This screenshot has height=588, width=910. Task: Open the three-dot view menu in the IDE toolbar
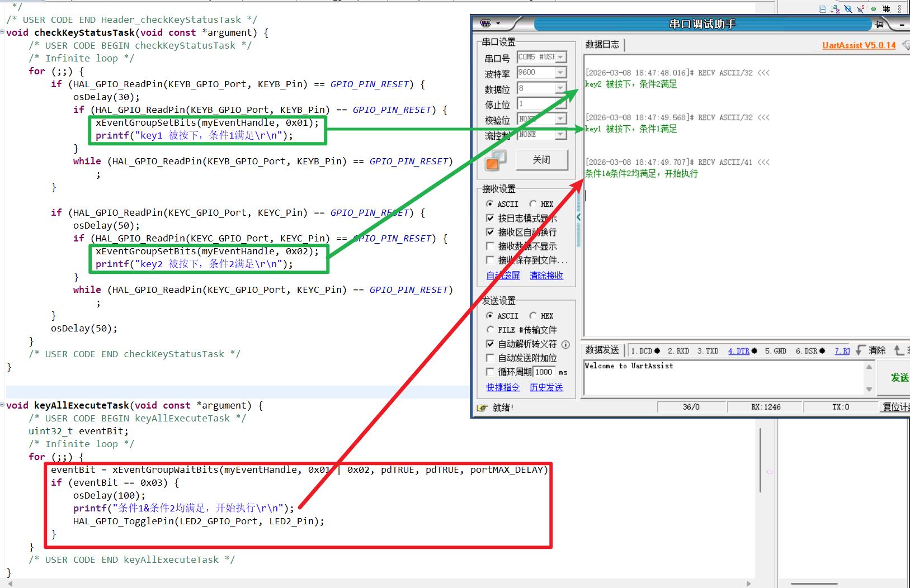[x=899, y=9]
